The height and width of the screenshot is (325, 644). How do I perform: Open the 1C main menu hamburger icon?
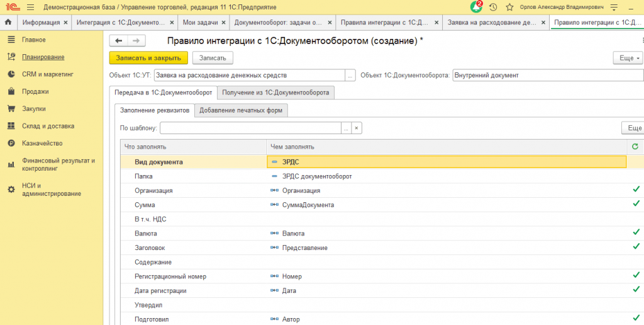coord(30,8)
